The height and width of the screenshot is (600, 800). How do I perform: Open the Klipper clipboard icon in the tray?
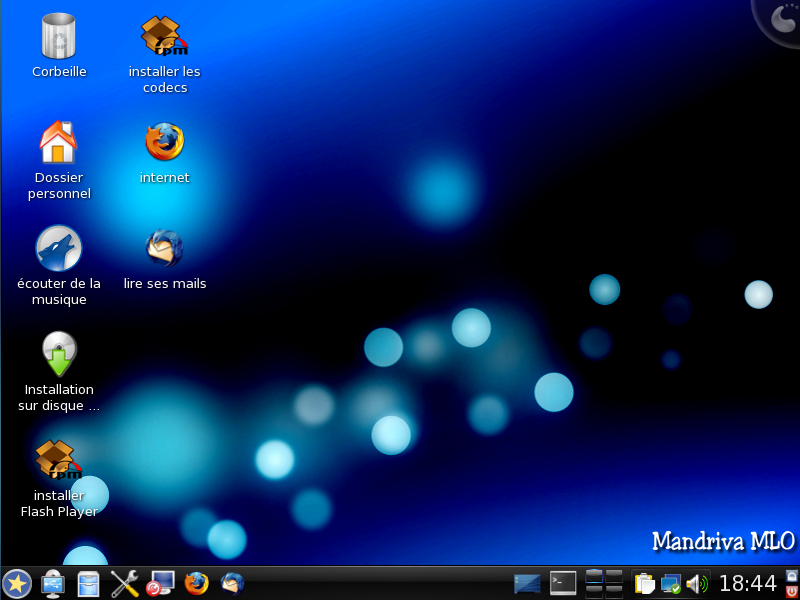646,582
